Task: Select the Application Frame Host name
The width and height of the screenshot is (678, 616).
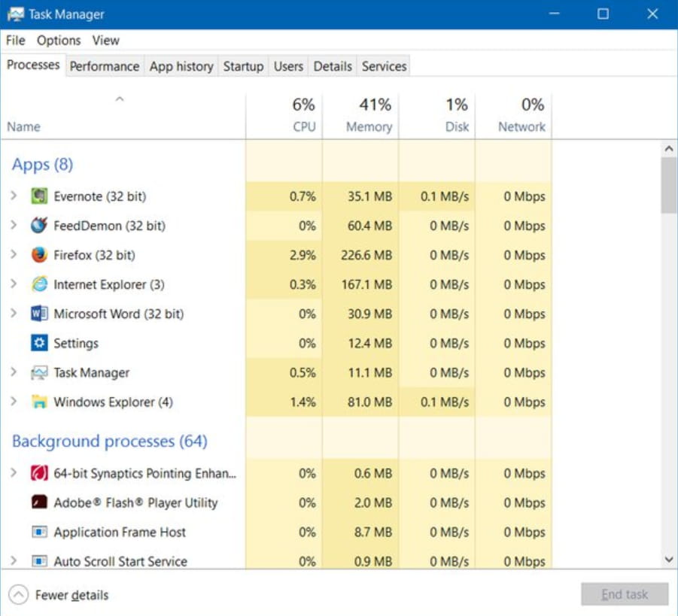Action: click(120, 533)
